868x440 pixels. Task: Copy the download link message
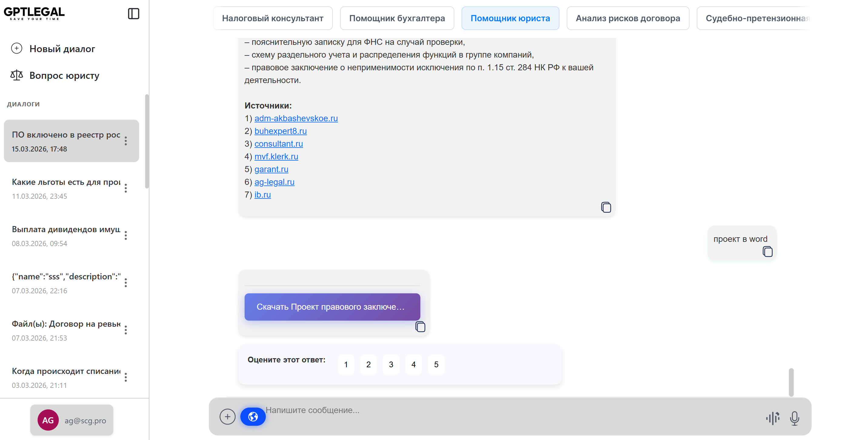coord(420,327)
